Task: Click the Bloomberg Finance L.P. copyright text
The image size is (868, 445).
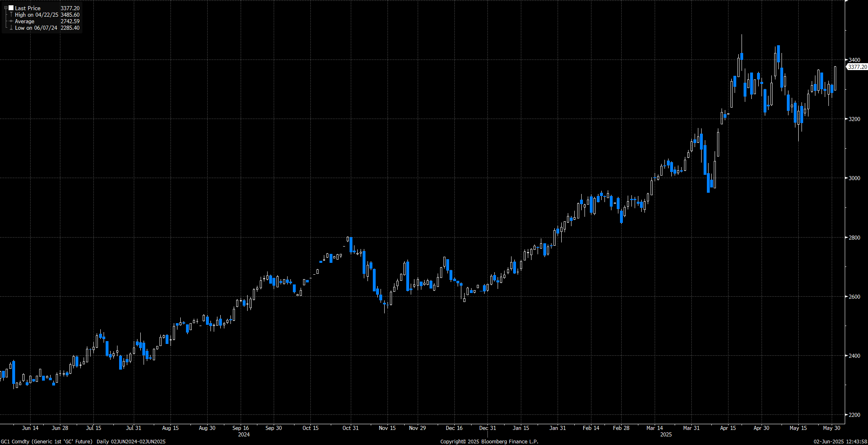Action: click(489, 441)
